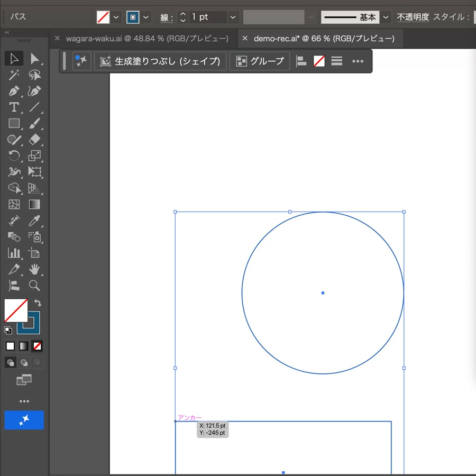The height and width of the screenshot is (476, 476).
Task: Open more options in the contextual task bar
Action: coord(358,61)
